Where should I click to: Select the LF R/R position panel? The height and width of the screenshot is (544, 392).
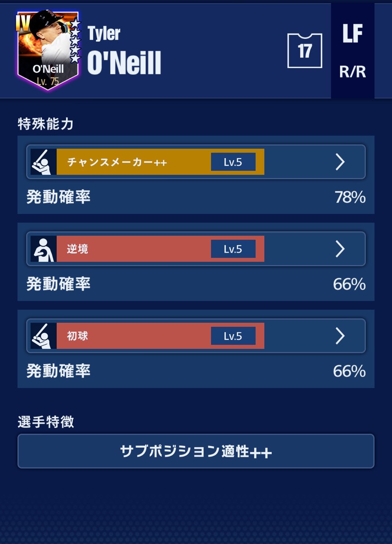[352, 51]
